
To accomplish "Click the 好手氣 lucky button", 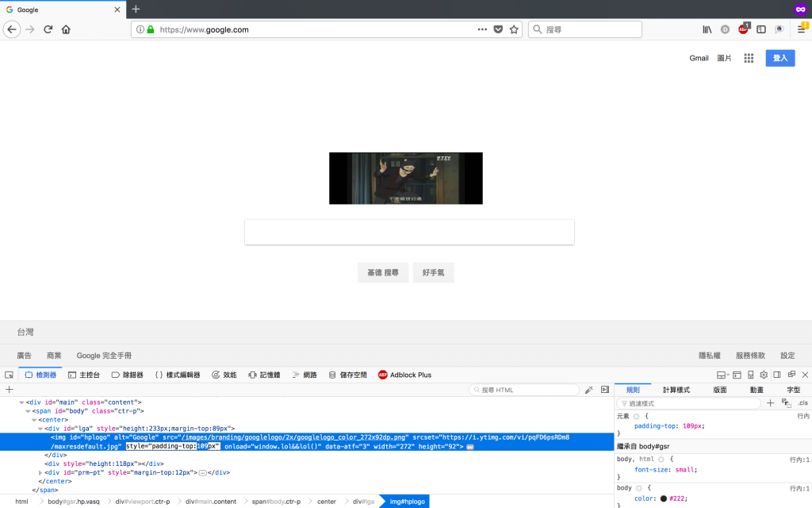I will pos(434,273).
